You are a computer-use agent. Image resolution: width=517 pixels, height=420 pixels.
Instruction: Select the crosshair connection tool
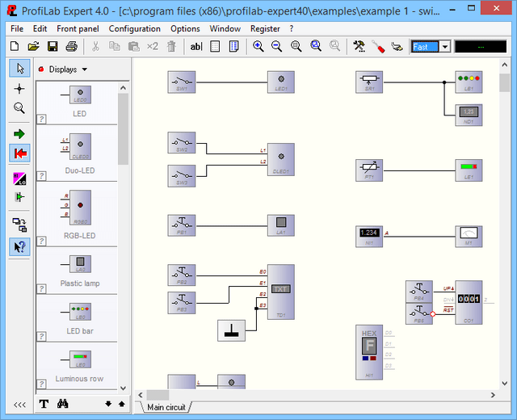coord(19,88)
